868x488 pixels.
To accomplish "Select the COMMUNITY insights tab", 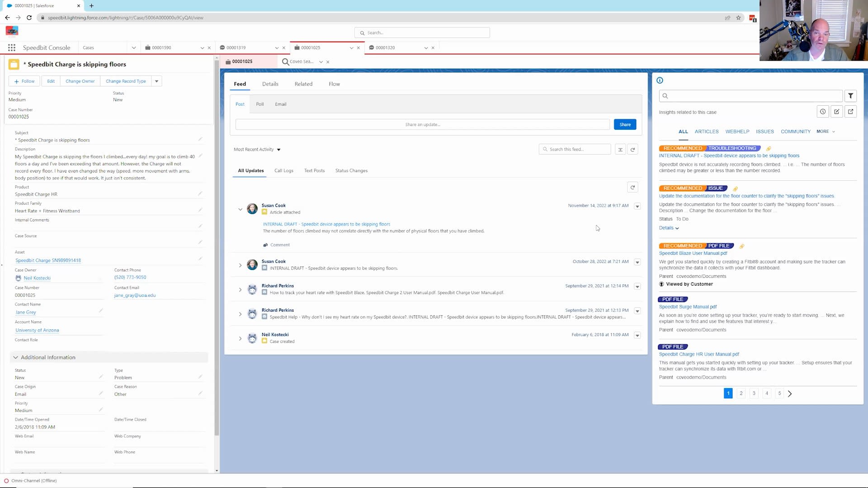I will (x=795, y=131).
